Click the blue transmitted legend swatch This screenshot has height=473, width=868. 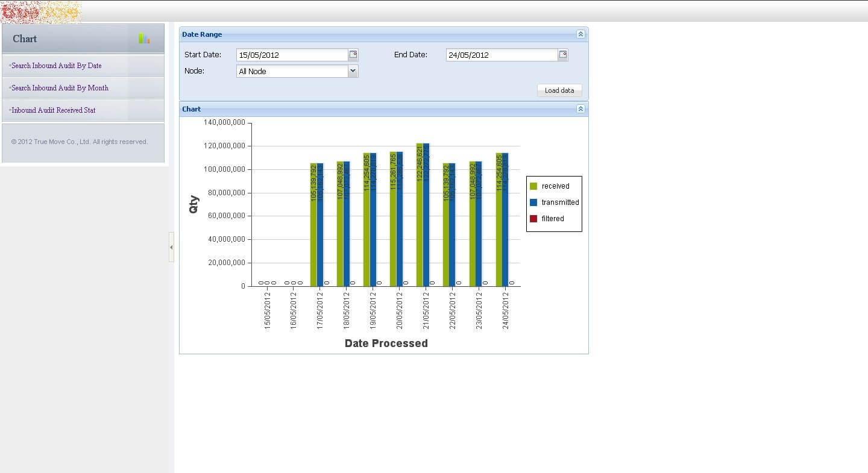tap(533, 202)
